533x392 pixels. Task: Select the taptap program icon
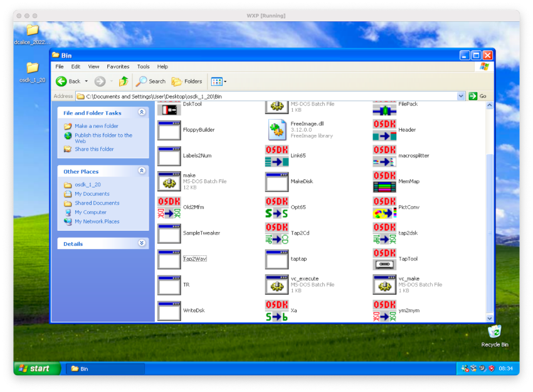tap(277, 259)
